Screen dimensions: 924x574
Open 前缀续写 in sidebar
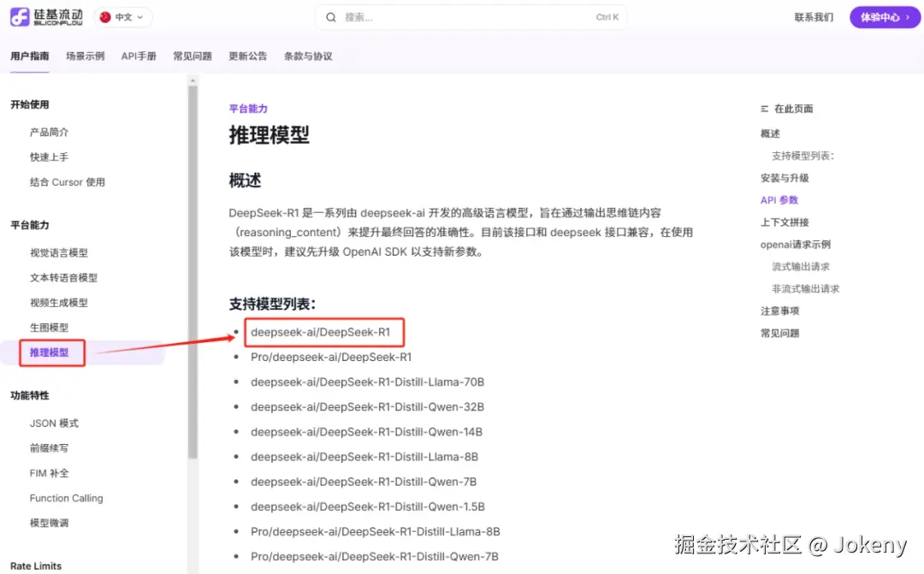pos(49,448)
